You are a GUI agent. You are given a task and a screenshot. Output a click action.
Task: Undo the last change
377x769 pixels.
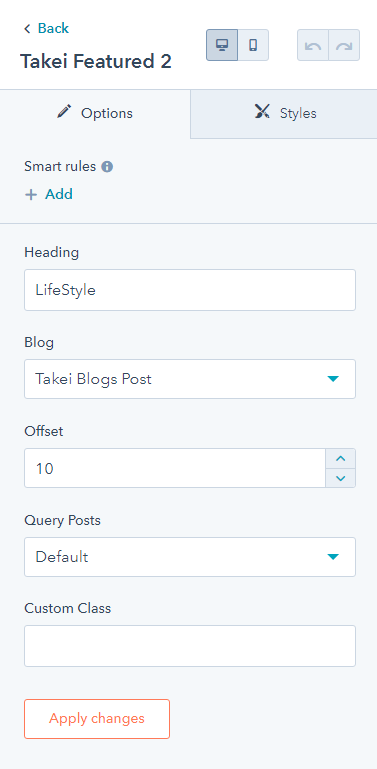pos(313,45)
